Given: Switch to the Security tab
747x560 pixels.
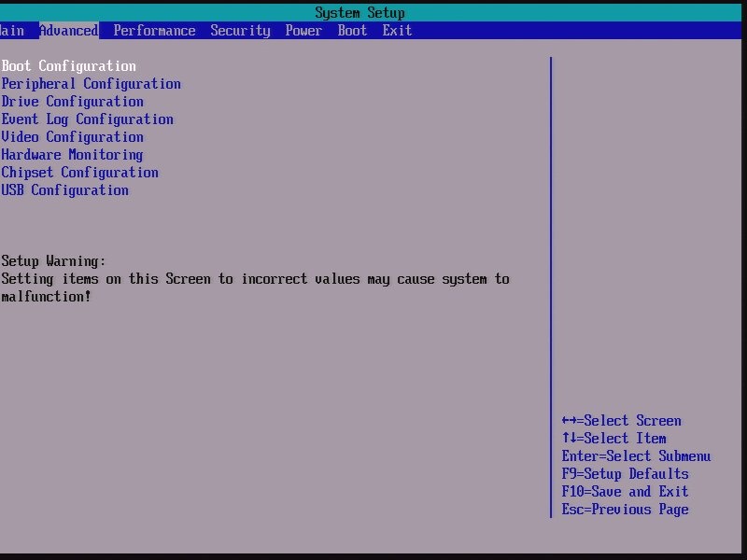Looking at the screenshot, I should 240,30.
